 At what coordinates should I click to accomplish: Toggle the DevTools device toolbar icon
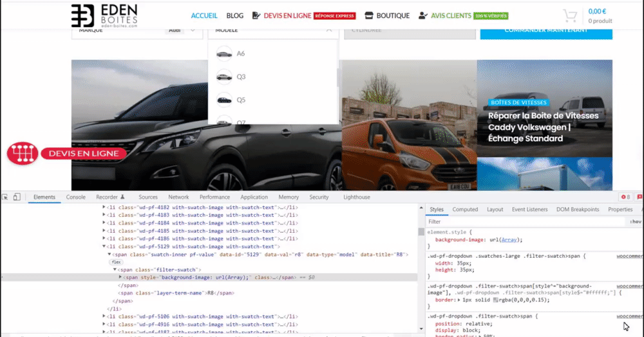click(x=17, y=197)
